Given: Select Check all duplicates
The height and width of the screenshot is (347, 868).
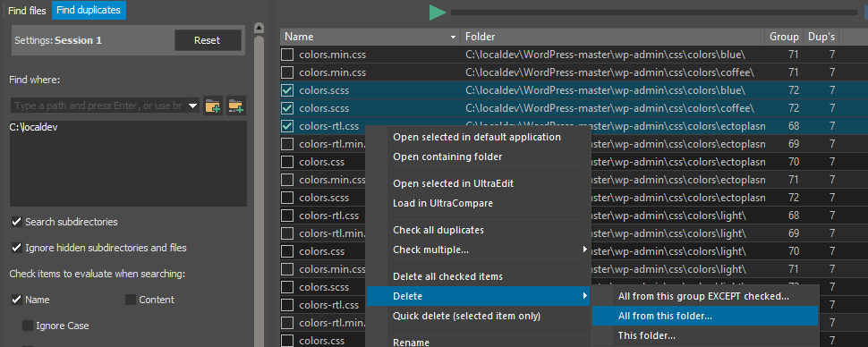Looking at the screenshot, I should click(x=438, y=230).
